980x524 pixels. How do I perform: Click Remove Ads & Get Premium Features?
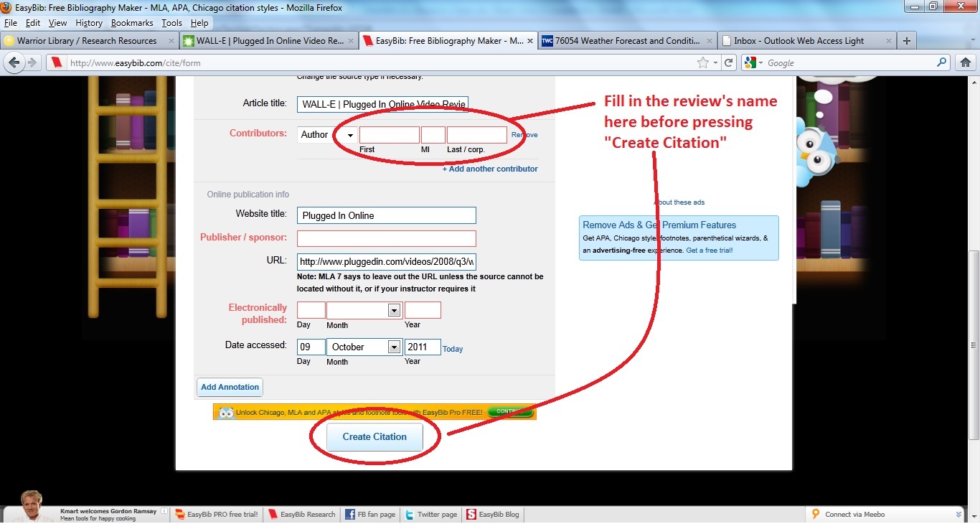tap(659, 225)
